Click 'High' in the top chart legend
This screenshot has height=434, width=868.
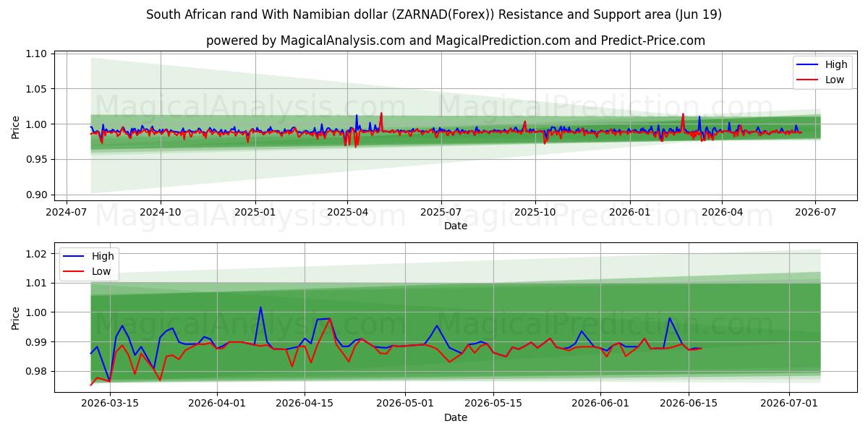(x=836, y=64)
